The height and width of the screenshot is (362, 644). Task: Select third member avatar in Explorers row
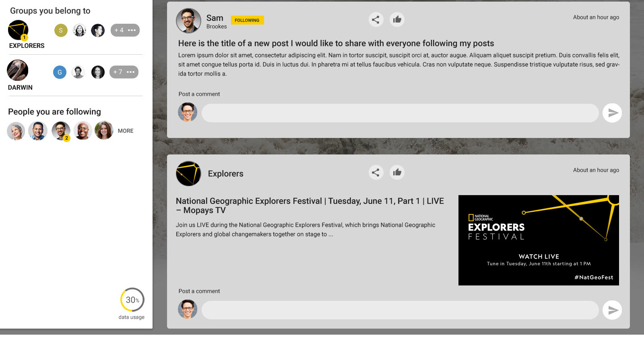point(98,30)
